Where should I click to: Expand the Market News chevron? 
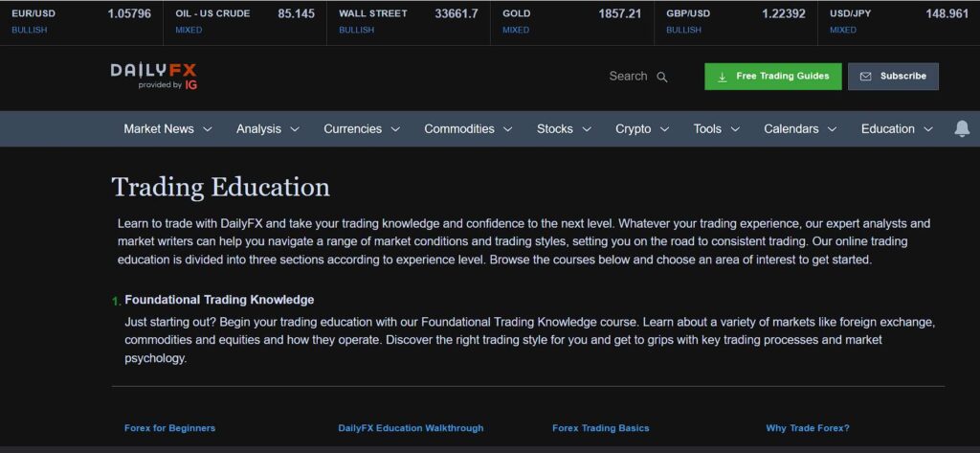click(207, 129)
